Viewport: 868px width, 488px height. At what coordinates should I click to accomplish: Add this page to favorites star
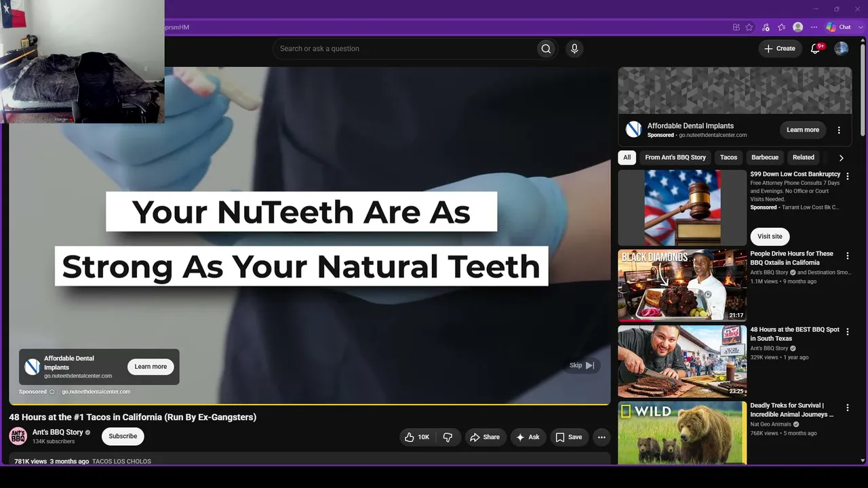[x=749, y=27]
